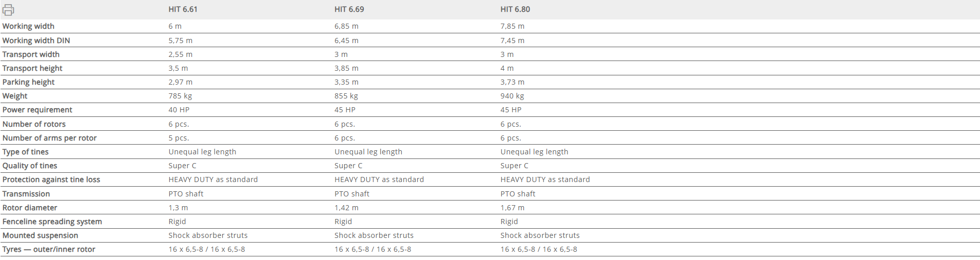The height and width of the screenshot is (260, 980).
Task: Click the Number of rotors label
Action: tap(34, 124)
